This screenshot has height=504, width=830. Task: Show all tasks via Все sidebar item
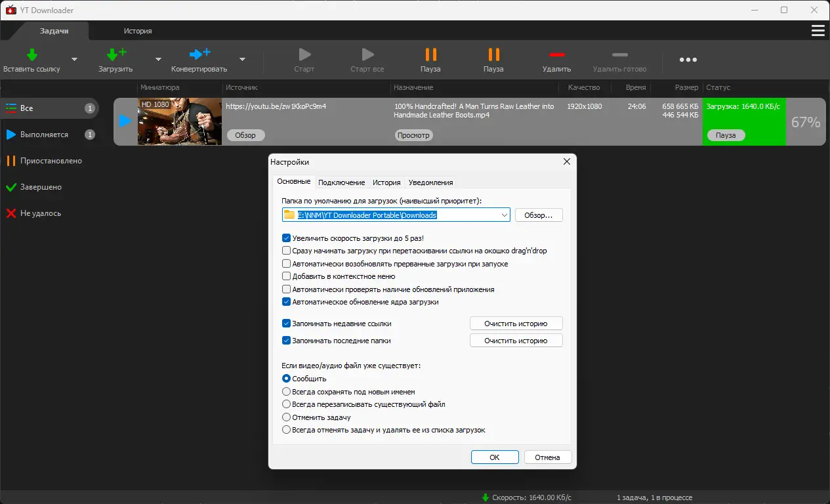tap(50, 108)
